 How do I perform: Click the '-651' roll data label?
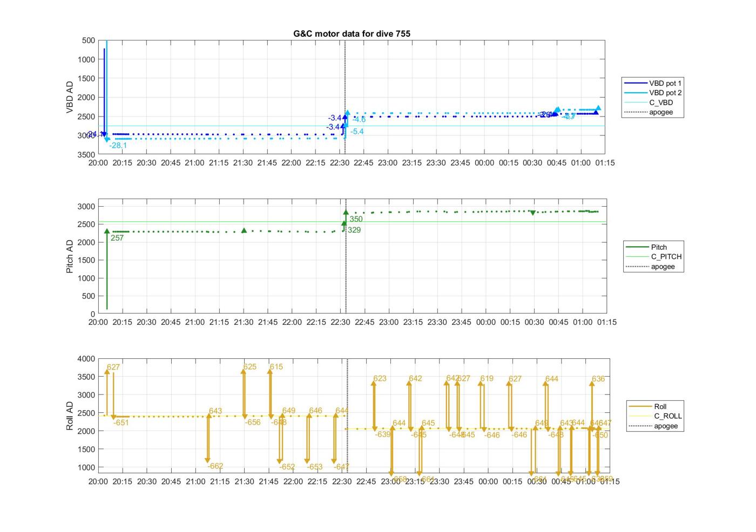coord(121,423)
